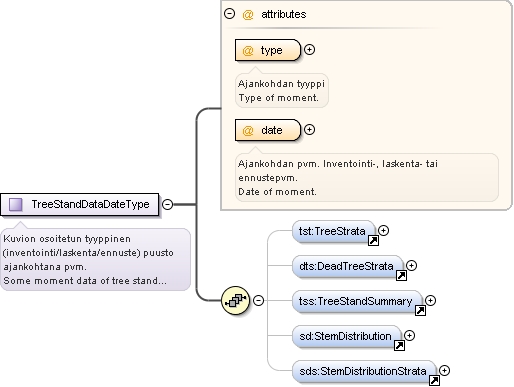Expand the date attribute
This screenshot has height=387, width=514.
pyautogui.click(x=309, y=130)
